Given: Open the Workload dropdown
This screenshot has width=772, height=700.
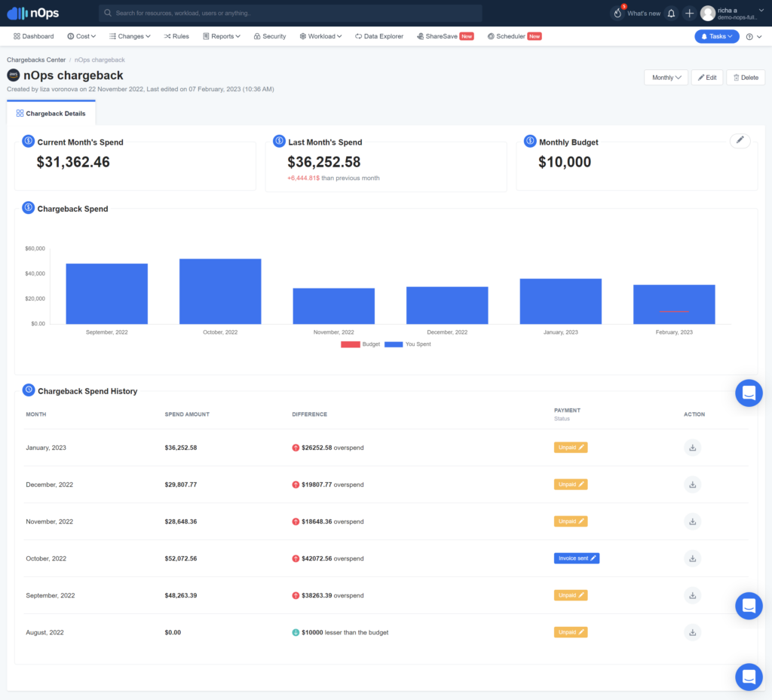Looking at the screenshot, I should click(320, 36).
